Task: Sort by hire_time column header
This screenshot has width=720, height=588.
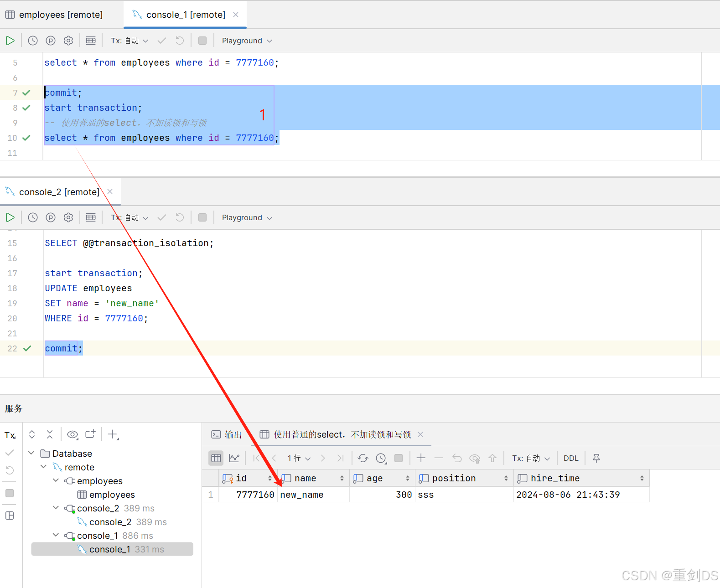Action: [581, 478]
